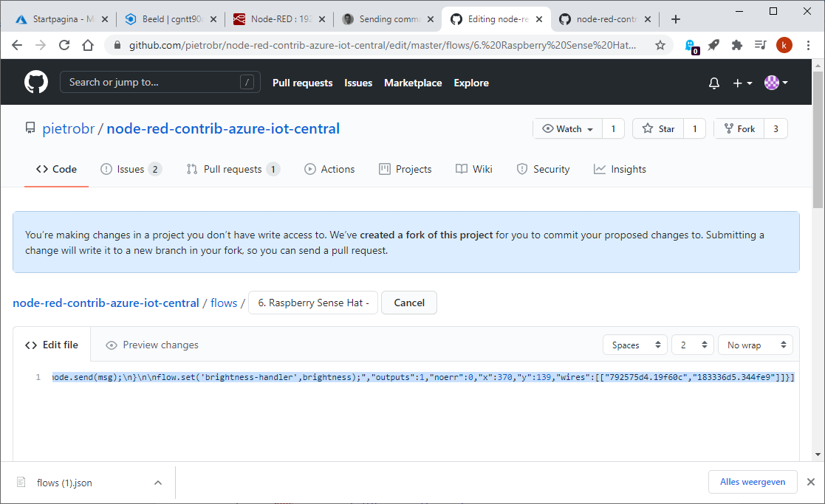Open the Spaces indent mode dropdown

tap(635, 345)
